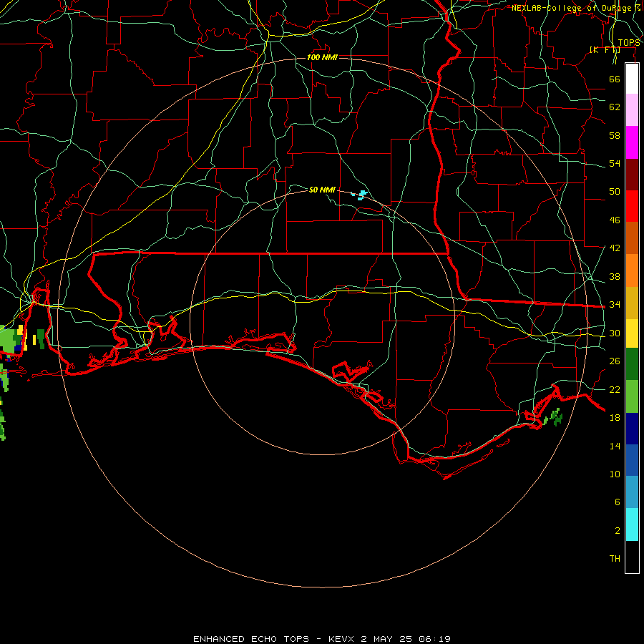This screenshot has height=644, width=644.
Task: Click the "18" legend value
Action: pos(615,418)
